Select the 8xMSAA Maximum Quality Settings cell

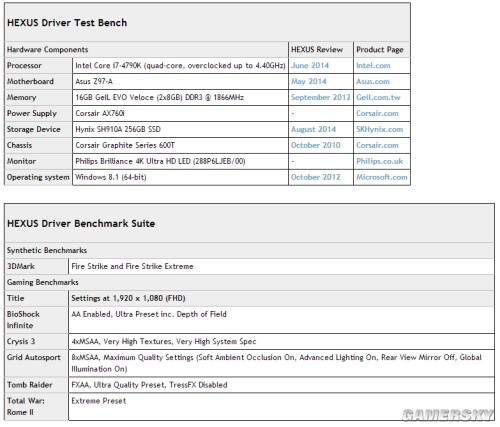tap(281, 363)
